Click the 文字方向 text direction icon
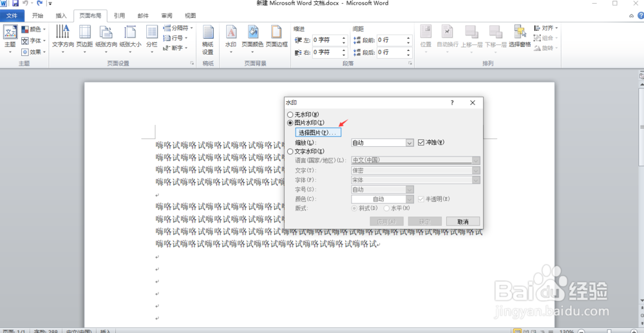644x333 pixels. coord(63,39)
